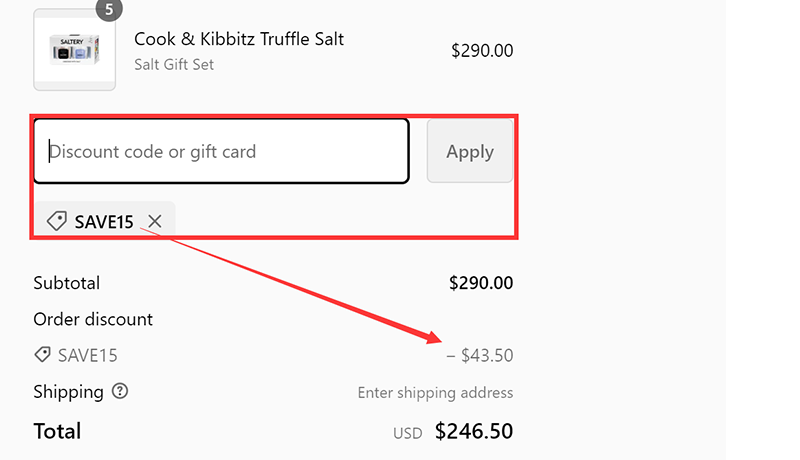The height and width of the screenshot is (460, 800).
Task: Click the shipping help question mark icon
Action: click(x=120, y=391)
